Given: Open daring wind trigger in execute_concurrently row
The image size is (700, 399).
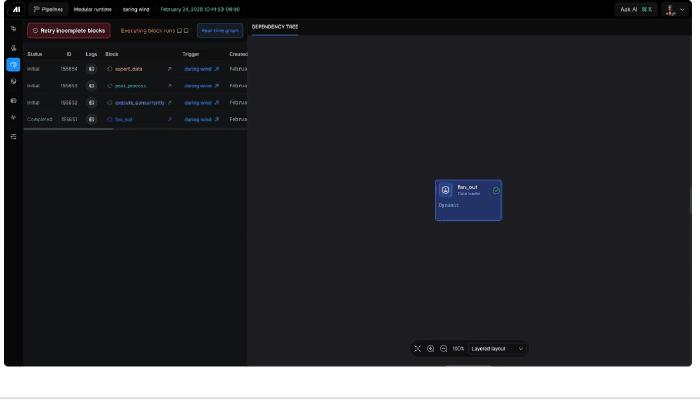Looking at the screenshot, I should pos(201,103).
